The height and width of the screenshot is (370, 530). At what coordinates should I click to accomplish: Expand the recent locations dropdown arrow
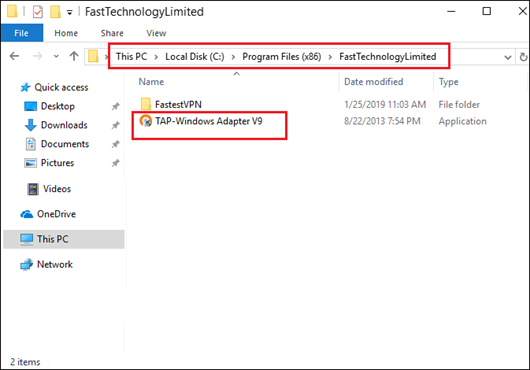[56, 56]
